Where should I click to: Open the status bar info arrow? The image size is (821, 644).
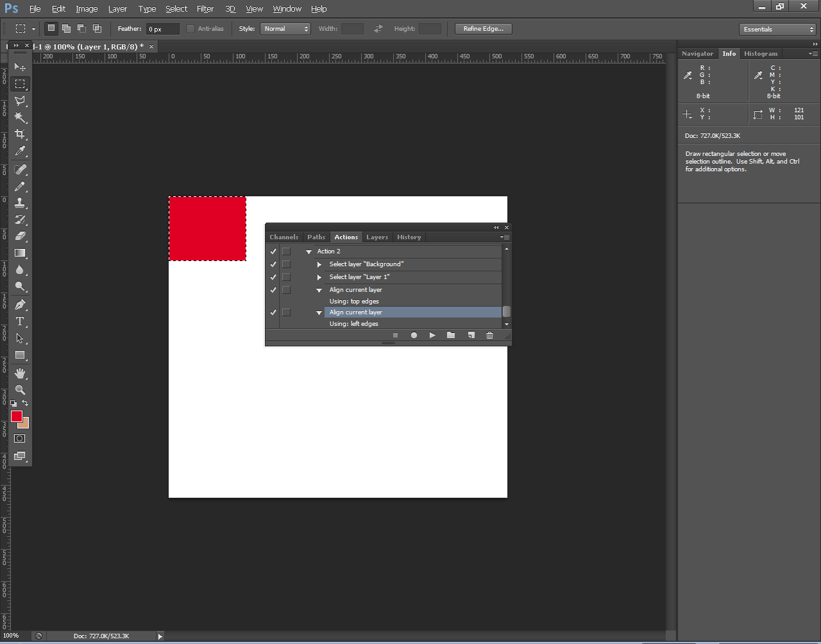point(160,636)
